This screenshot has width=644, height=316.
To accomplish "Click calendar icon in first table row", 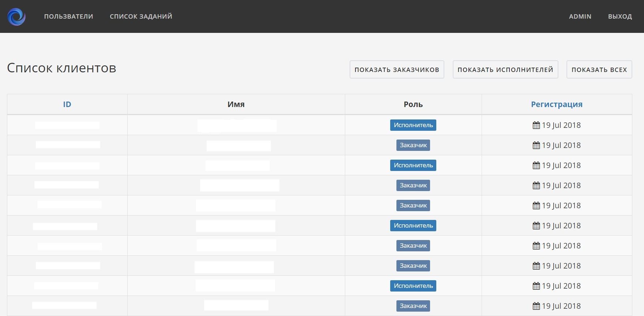I will tap(536, 125).
